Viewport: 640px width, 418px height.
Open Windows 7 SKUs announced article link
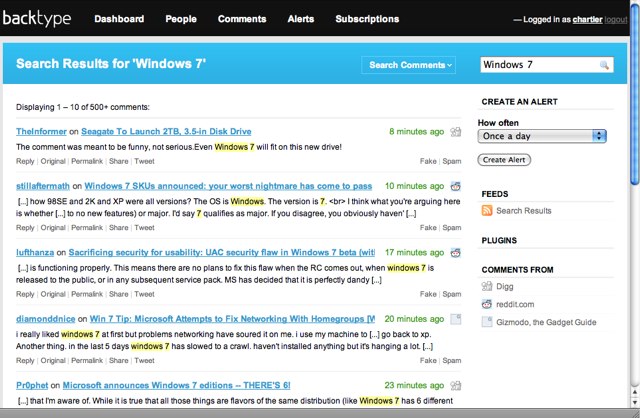228,186
